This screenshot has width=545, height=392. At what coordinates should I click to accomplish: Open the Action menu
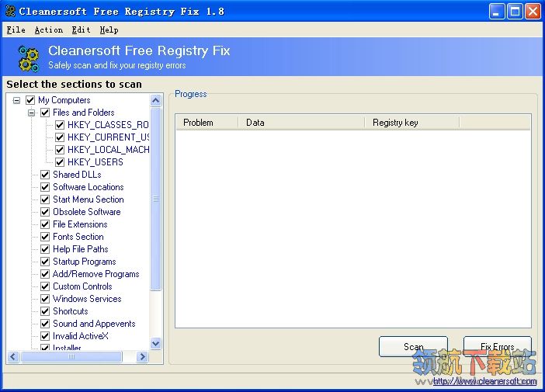49,30
